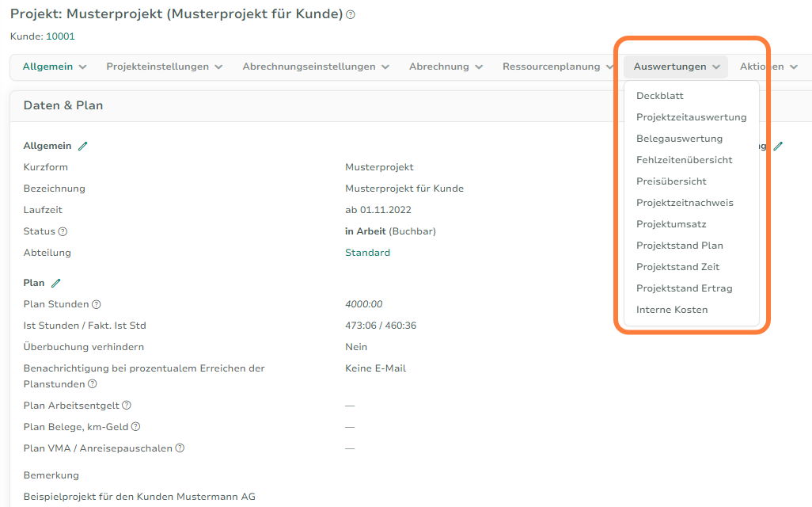Click pencil icon next to Plan heading
This screenshot has width=812, height=507.
55,283
